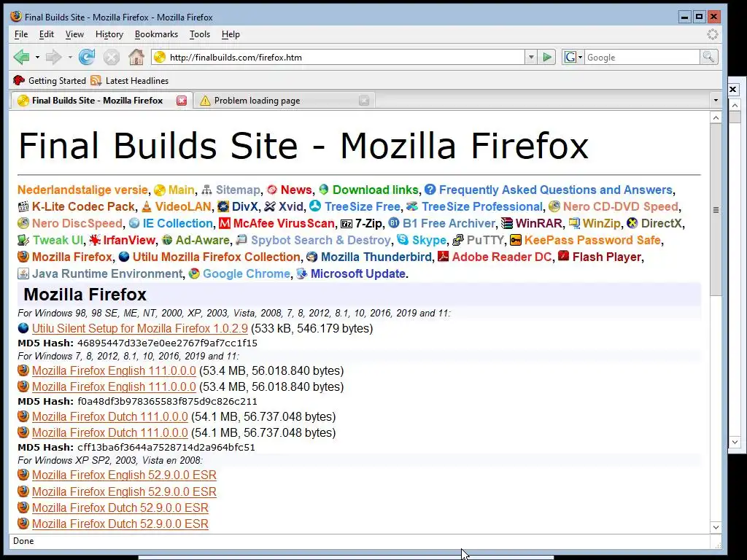
Task: Click the VideoLAN cone icon
Action: (146, 206)
